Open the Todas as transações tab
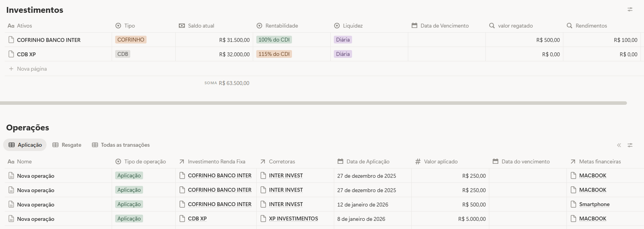The image size is (644, 229). [121, 145]
